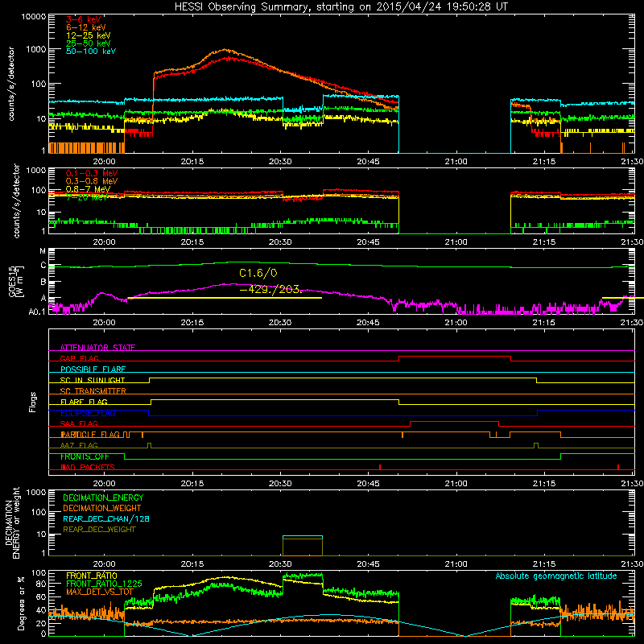Select the FLARE_FLAG label

point(84,402)
